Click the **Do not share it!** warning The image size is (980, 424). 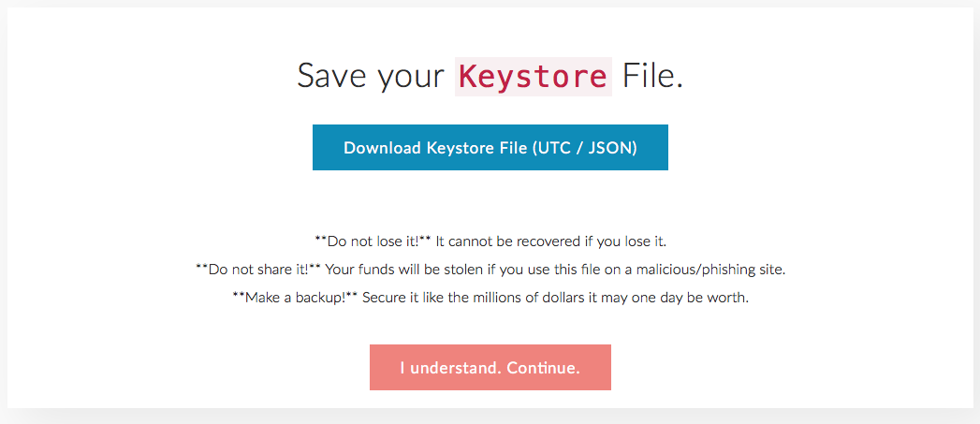coord(258,270)
